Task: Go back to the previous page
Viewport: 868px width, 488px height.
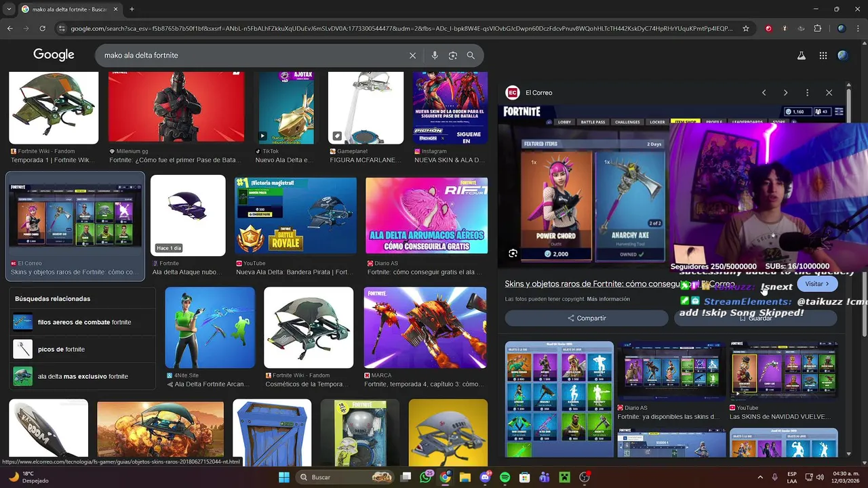Action: [x=9, y=28]
